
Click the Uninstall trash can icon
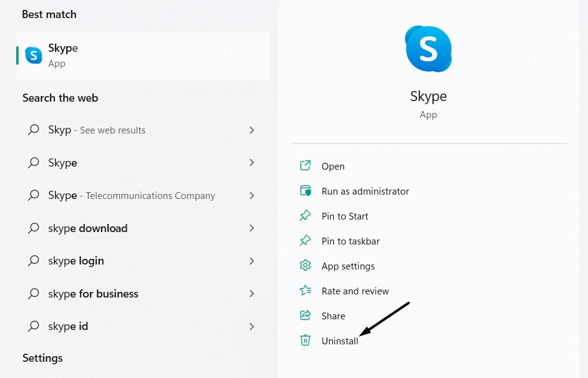305,341
